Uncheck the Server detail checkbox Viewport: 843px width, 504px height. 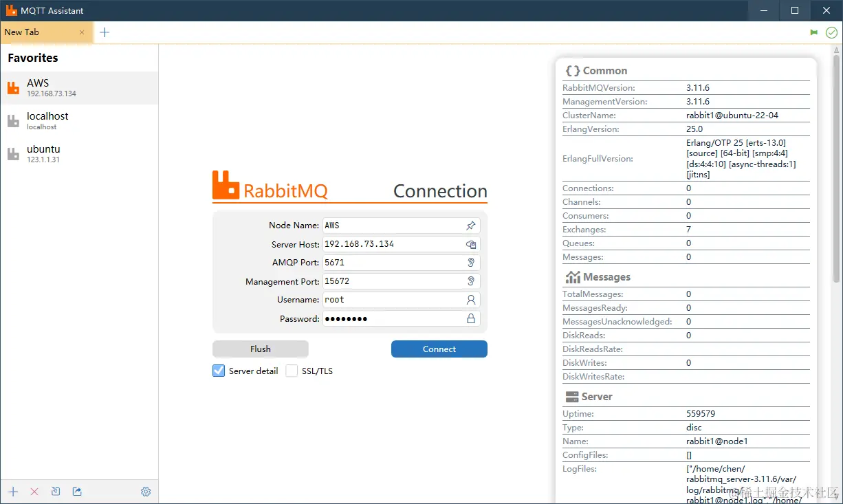[219, 371]
